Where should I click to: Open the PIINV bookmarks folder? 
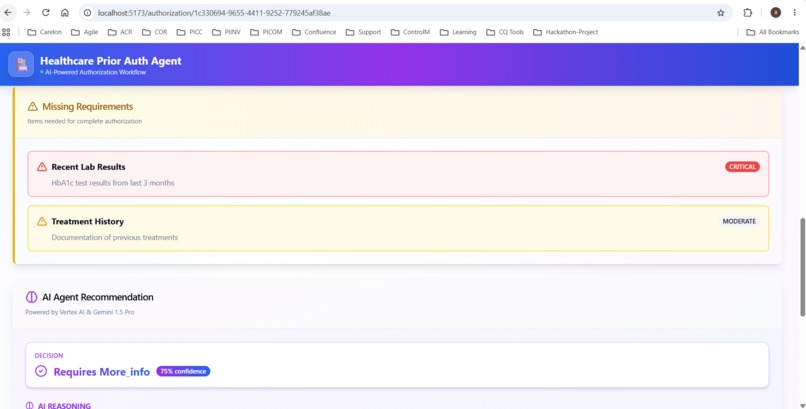(x=226, y=32)
